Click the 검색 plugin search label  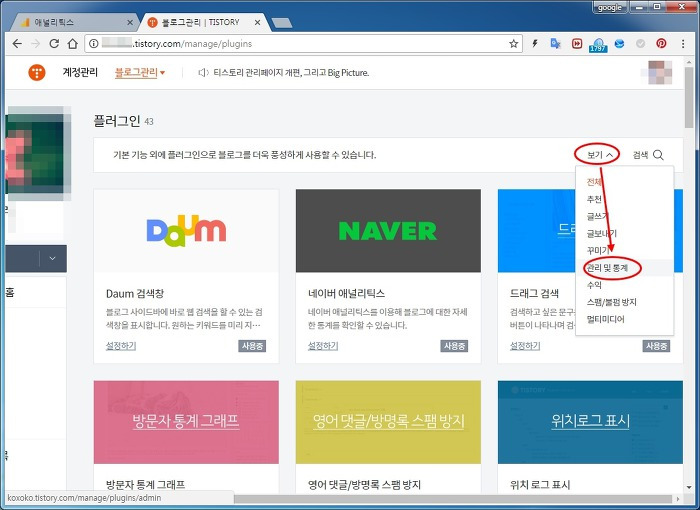click(640, 155)
